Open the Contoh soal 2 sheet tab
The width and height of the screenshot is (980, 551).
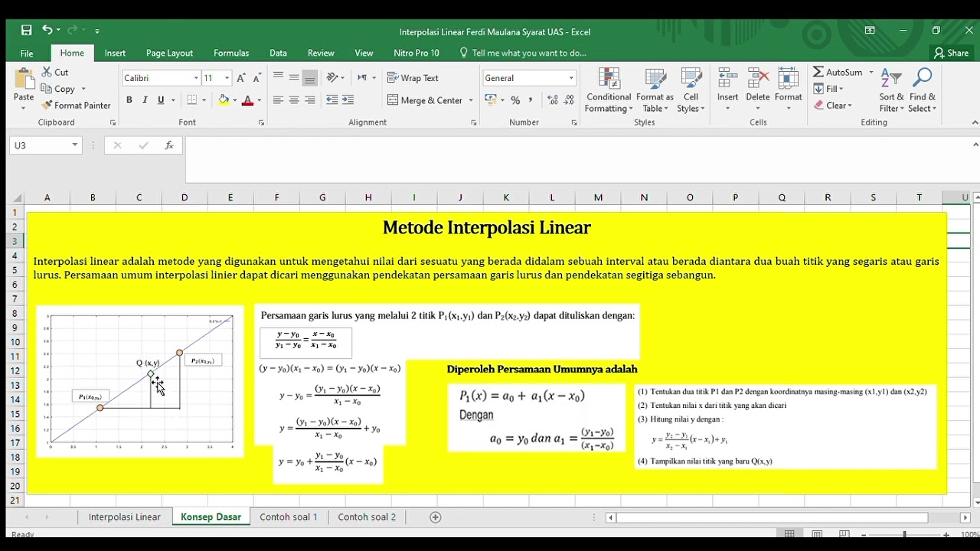click(367, 517)
